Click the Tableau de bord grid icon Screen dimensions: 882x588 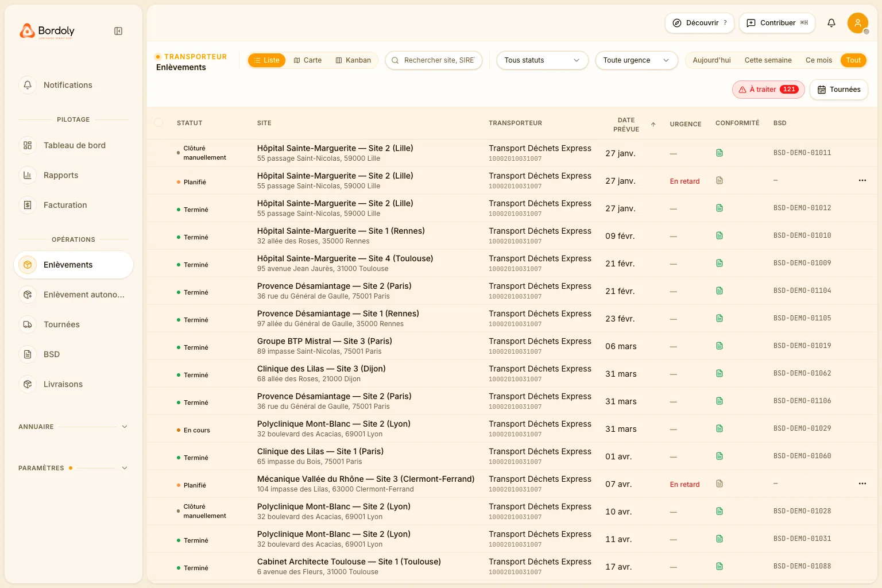point(28,145)
